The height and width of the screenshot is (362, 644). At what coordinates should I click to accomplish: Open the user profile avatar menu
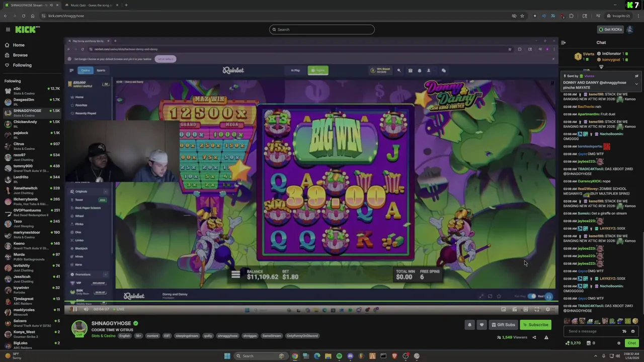tap(630, 30)
